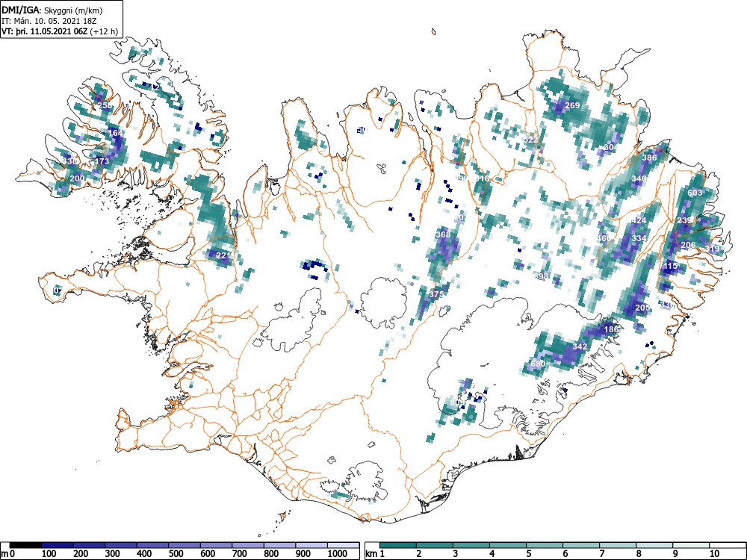This screenshot has height=560, width=747.
Task: Select the map value 386
Action: [x=649, y=158]
